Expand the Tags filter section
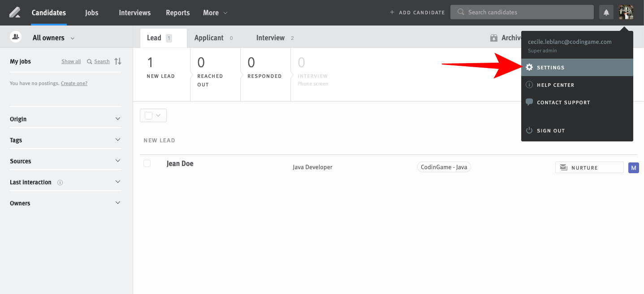 tap(65, 140)
